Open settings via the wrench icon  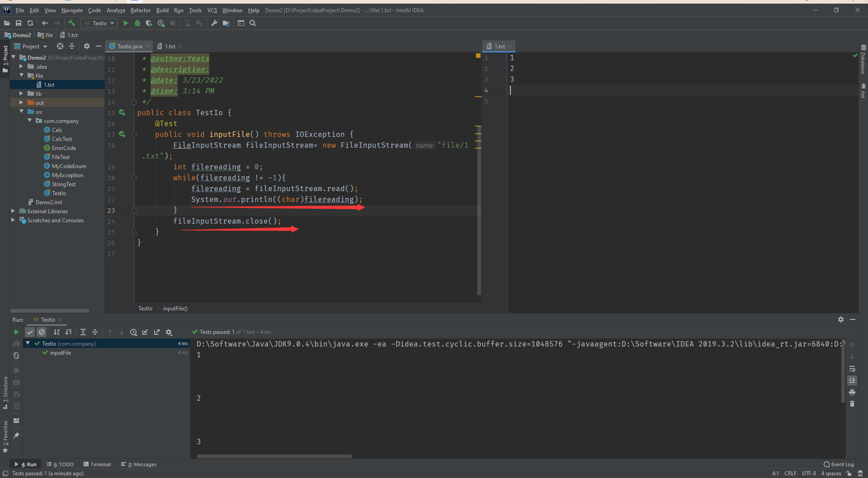(214, 23)
